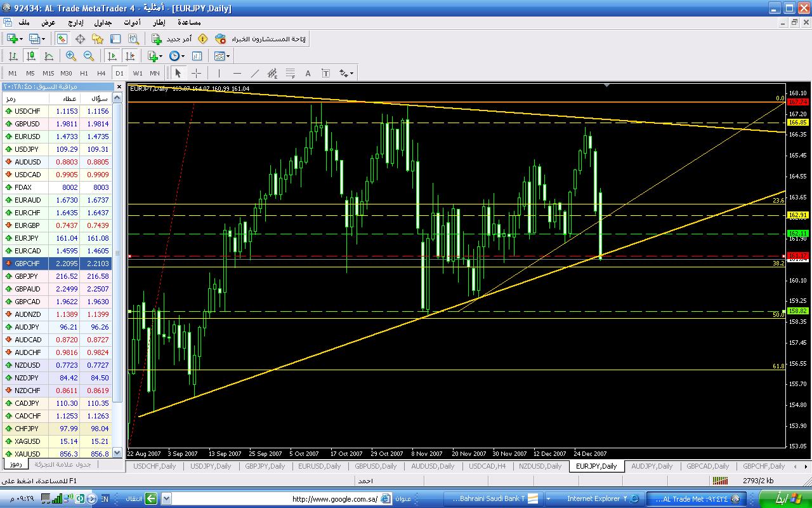Toggle the H4 timeframe button
The image size is (812, 508).
[101, 73]
